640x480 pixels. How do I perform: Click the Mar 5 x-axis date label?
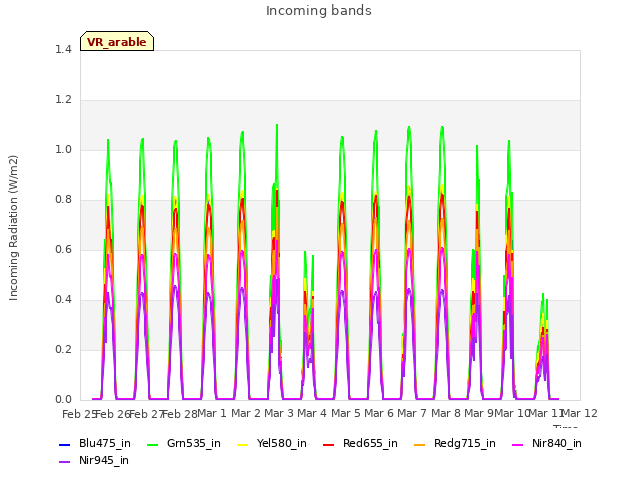point(345,413)
